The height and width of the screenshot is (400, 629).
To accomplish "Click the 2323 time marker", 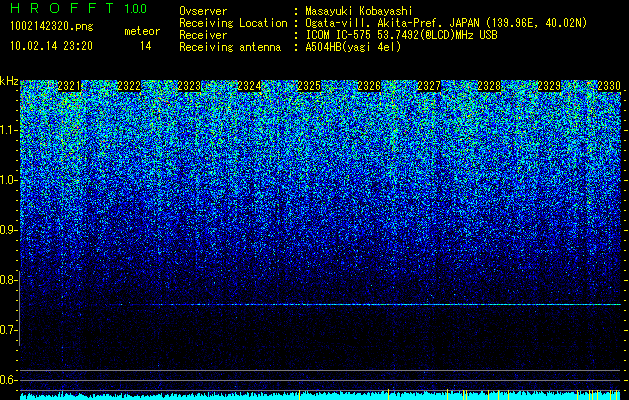I will (189, 86).
